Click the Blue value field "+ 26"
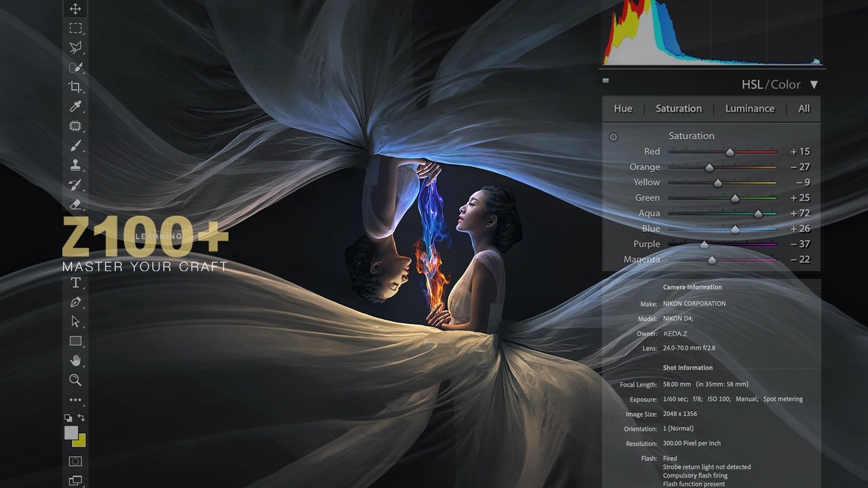This screenshot has width=868, height=488. (x=800, y=228)
